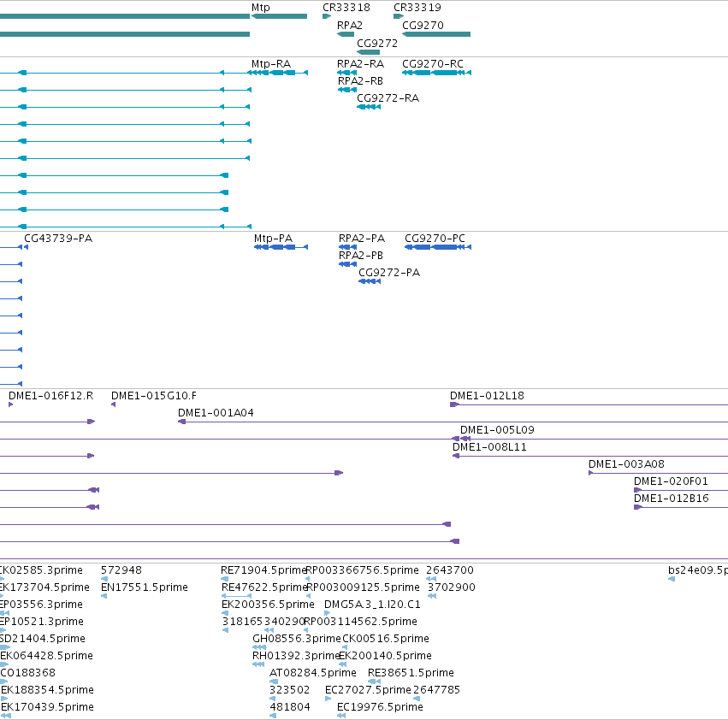Screen dimensions: 728x720
Task: Click the CG9270-RC transcript
Action: [x=437, y=73]
